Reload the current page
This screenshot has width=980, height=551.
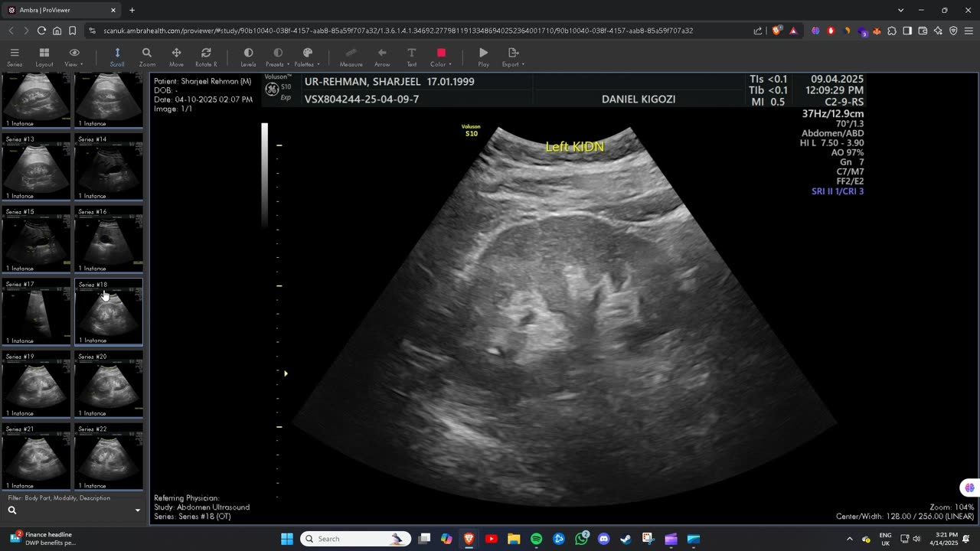(41, 31)
